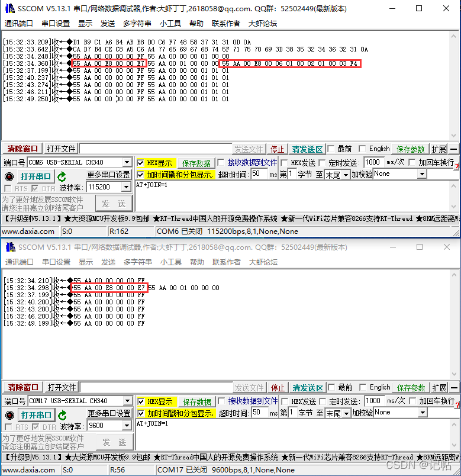Image resolution: width=461 pixels, height=476 pixels.
Task: Click the green refresh icon in top window
Action: pos(62,176)
